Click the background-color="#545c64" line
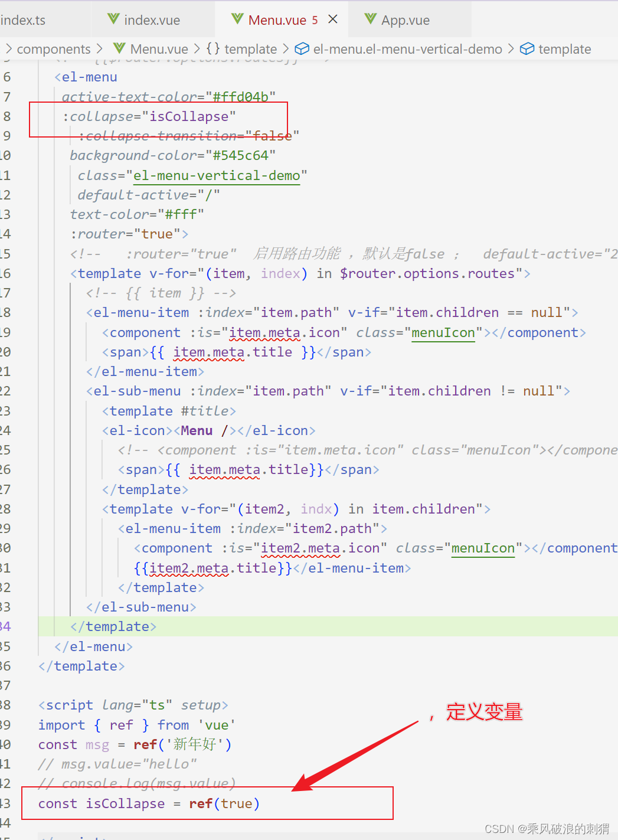Screen dimensions: 618x840 [x=173, y=155]
